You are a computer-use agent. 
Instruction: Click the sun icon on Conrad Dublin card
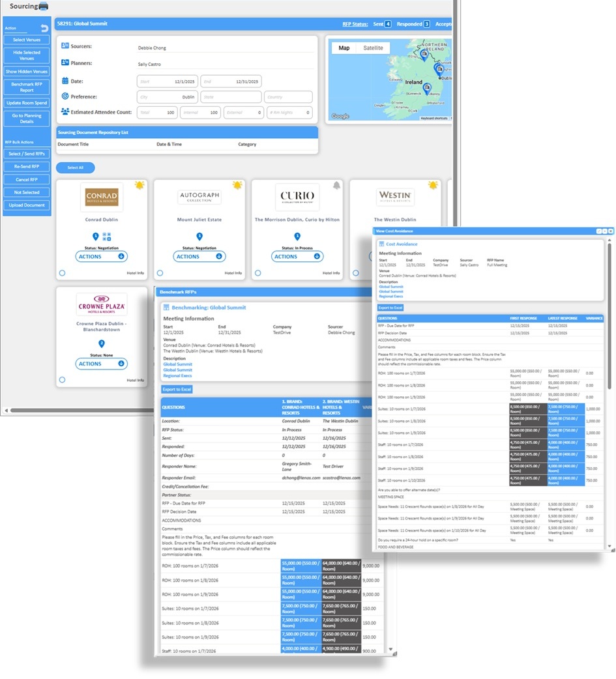(x=139, y=186)
